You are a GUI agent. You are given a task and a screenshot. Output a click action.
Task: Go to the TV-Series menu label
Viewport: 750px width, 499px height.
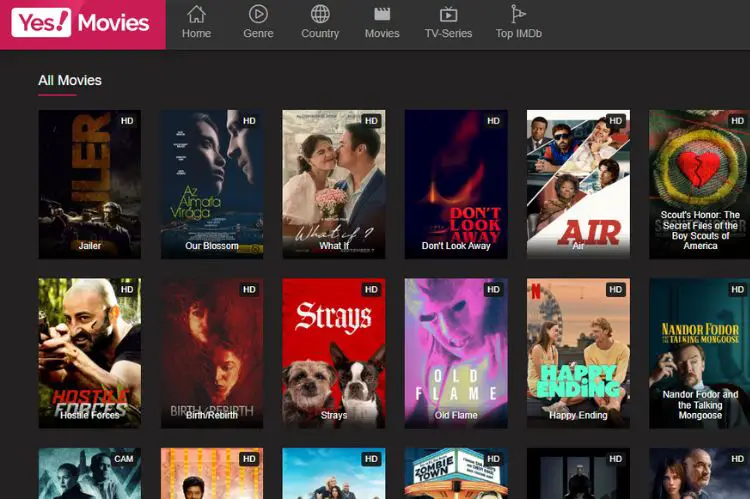click(x=448, y=33)
